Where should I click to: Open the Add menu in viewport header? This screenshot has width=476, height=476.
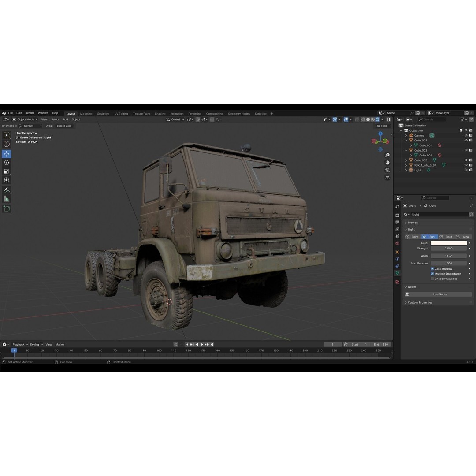coord(65,119)
